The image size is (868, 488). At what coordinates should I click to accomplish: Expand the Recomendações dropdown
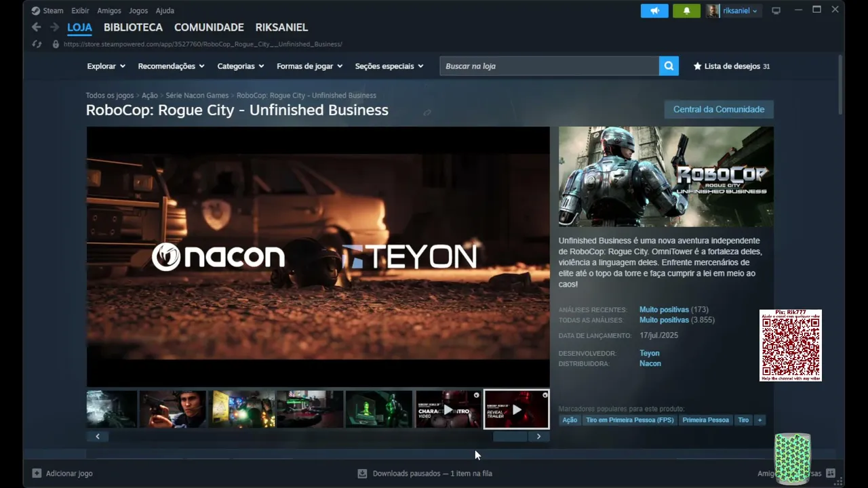coord(172,66)
